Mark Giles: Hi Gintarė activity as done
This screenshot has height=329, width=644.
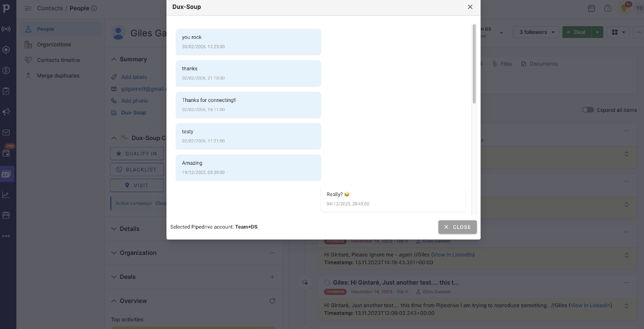point(327,283)
